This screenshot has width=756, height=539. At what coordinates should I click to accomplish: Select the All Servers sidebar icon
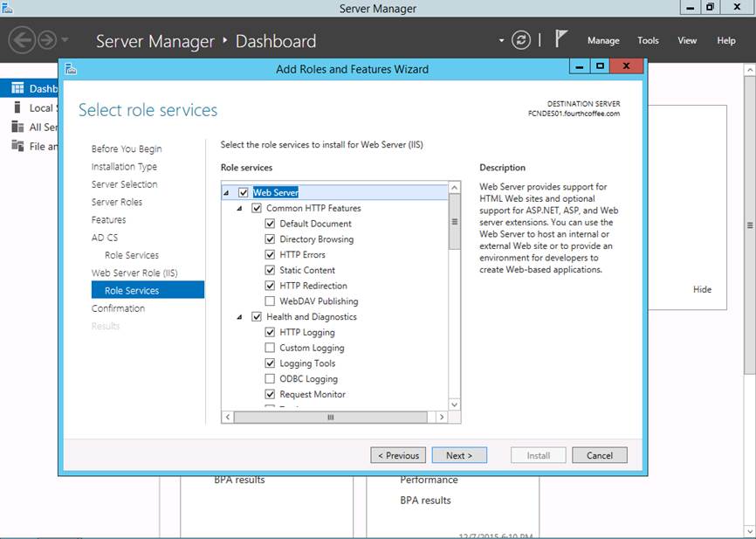17,127
